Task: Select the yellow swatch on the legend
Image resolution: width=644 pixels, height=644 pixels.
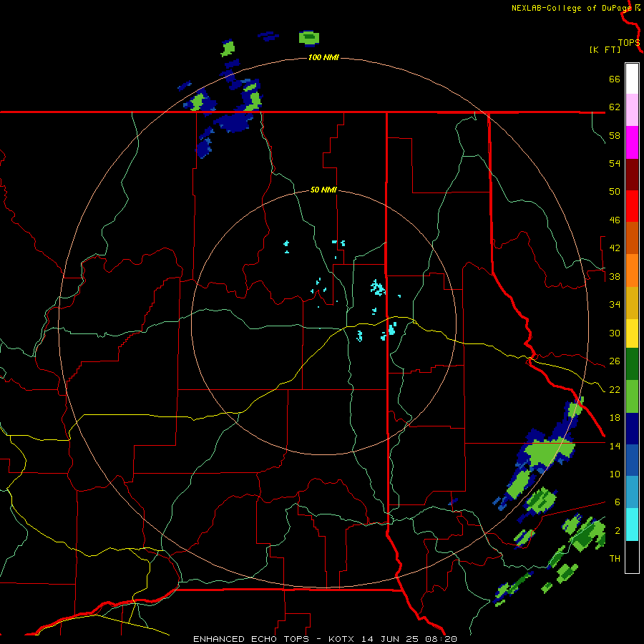Action: tap(632, 333)
